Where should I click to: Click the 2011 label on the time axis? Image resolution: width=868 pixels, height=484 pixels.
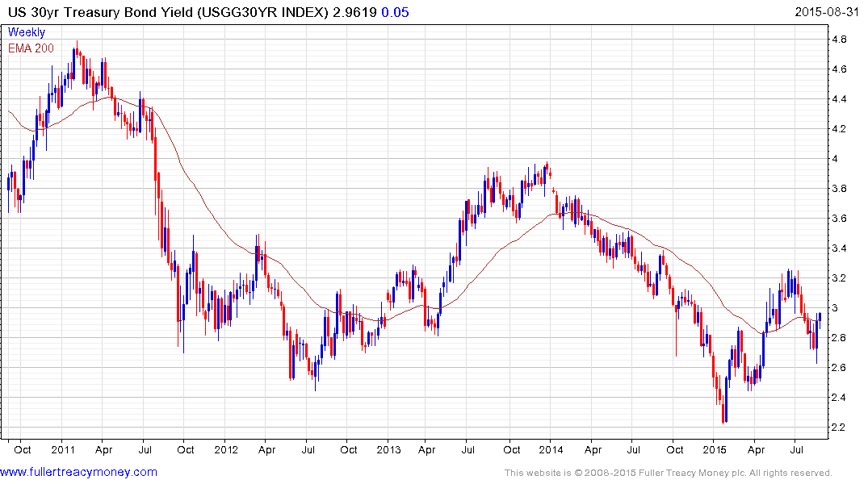coord(62,449)
